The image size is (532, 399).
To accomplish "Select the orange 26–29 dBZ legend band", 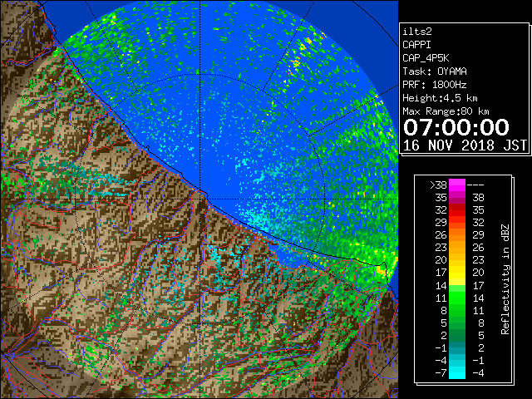I will click(457, 234).
